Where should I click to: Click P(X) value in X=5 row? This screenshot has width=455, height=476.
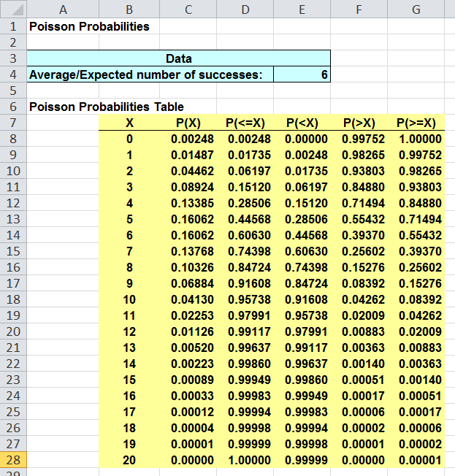(x=188, y=219)
